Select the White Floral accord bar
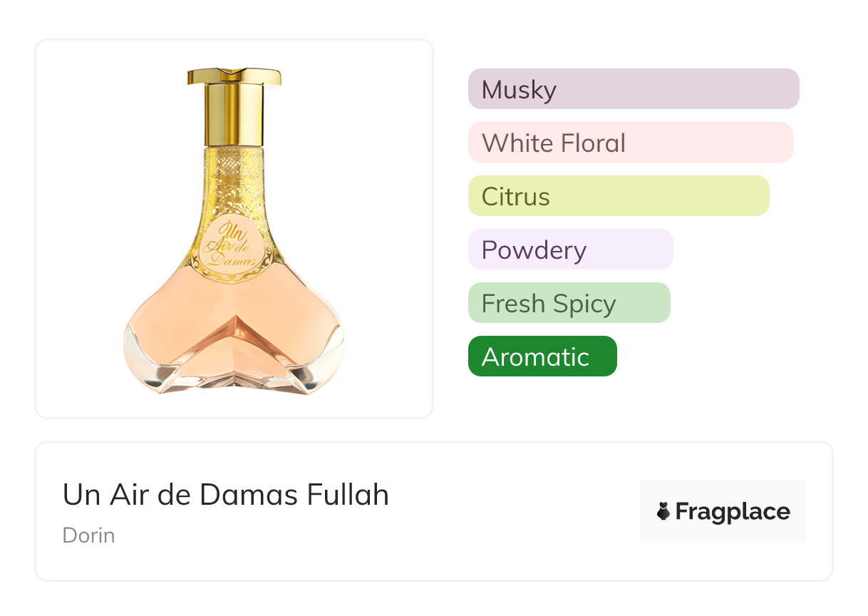 [630, 143]
